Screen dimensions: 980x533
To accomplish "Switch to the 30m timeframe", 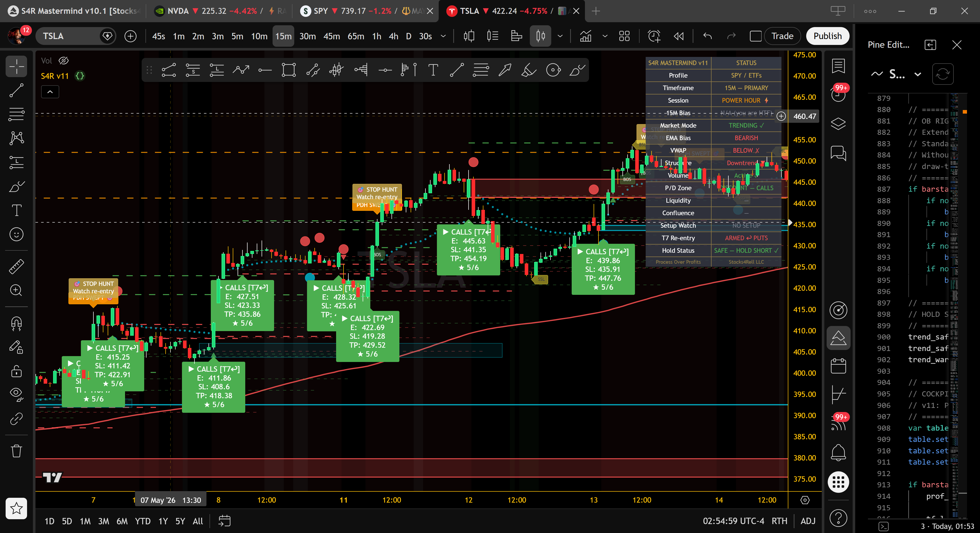I will 307,36.
